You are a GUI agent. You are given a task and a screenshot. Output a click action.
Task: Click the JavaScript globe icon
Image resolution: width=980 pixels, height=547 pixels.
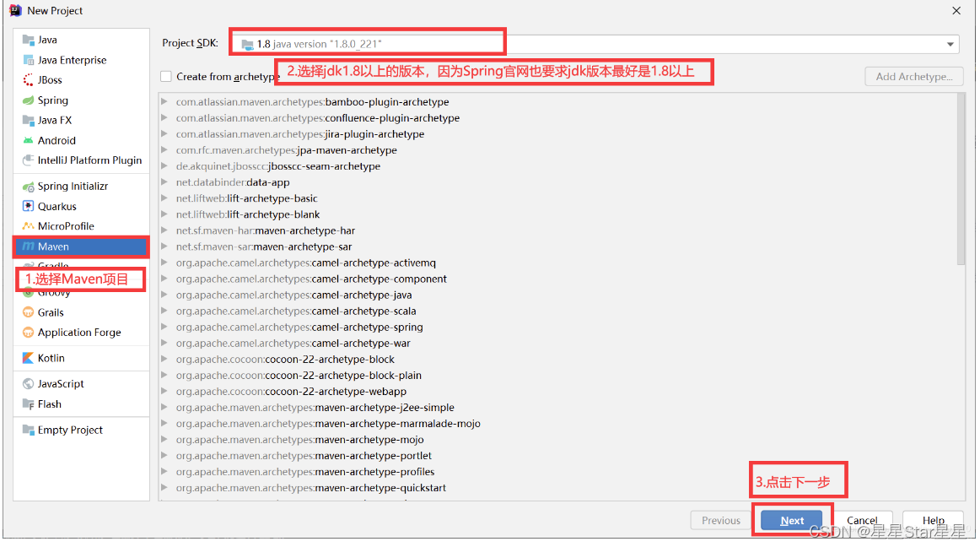pos(28,383)
